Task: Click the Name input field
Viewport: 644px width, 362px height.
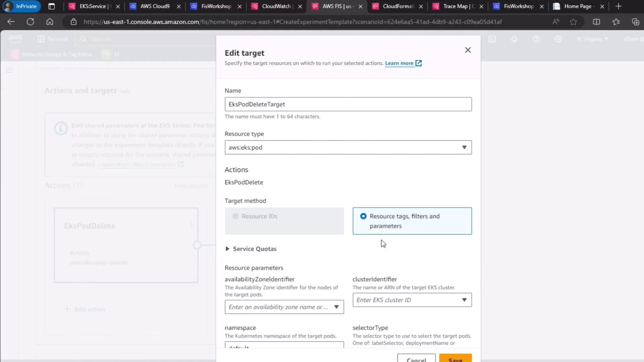Action: click(x=348, y=104)
